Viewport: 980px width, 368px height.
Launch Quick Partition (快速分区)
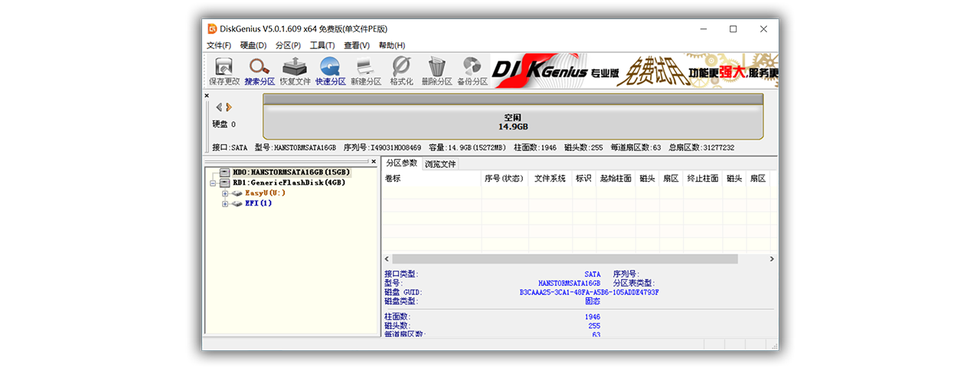click(x=331, y=71)
